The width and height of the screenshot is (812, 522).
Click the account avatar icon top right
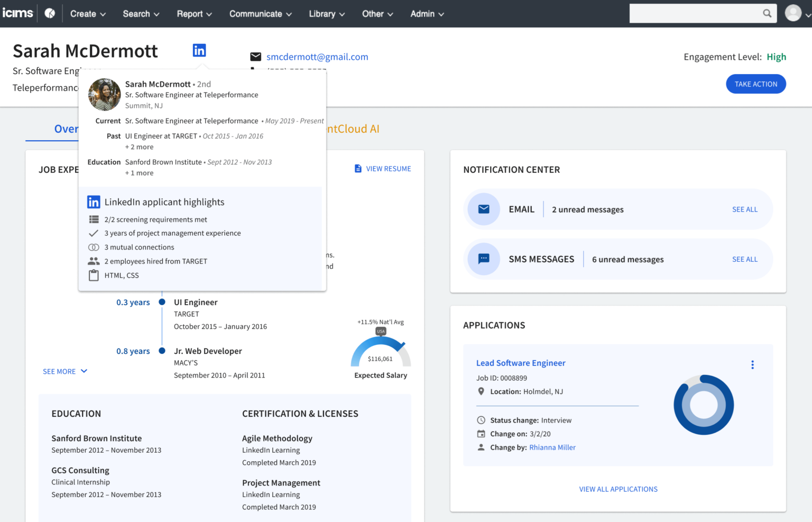793,13
